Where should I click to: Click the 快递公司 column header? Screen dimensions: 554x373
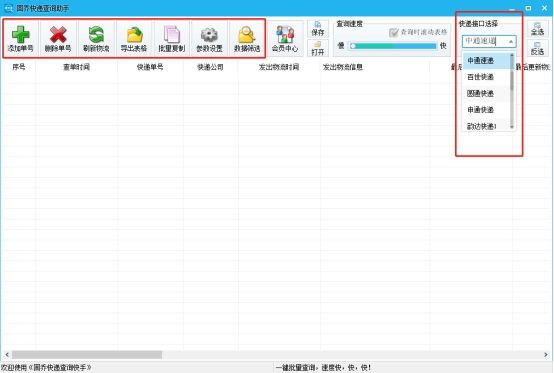[210, 67]
